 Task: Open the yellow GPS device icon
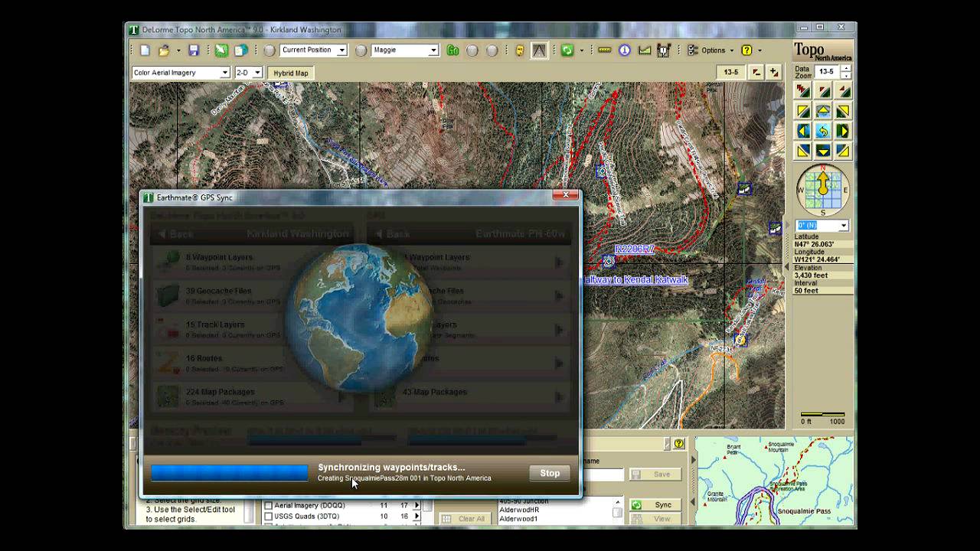click(520, 51)
